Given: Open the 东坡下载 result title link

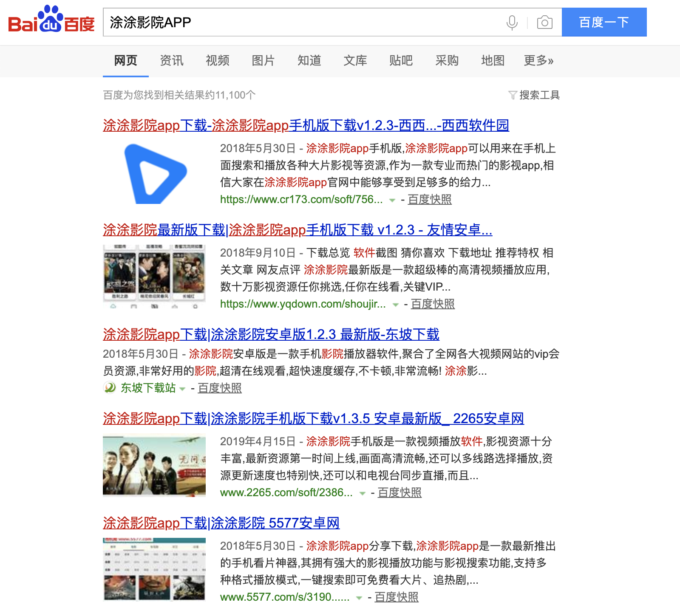Looking at the screenshot, I should (x=271, y=334).
